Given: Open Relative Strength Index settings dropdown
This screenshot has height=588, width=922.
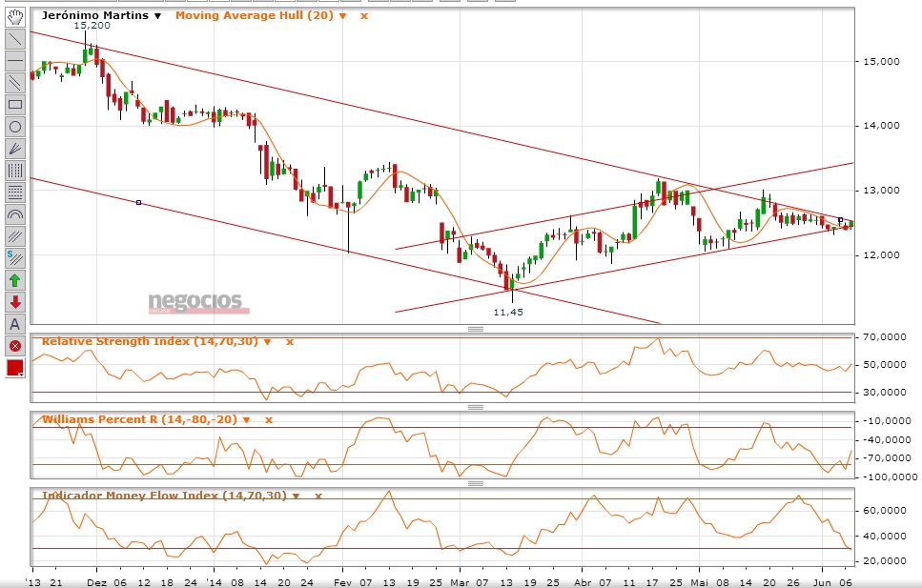Looking at the screenshot, I should point(268,342).
